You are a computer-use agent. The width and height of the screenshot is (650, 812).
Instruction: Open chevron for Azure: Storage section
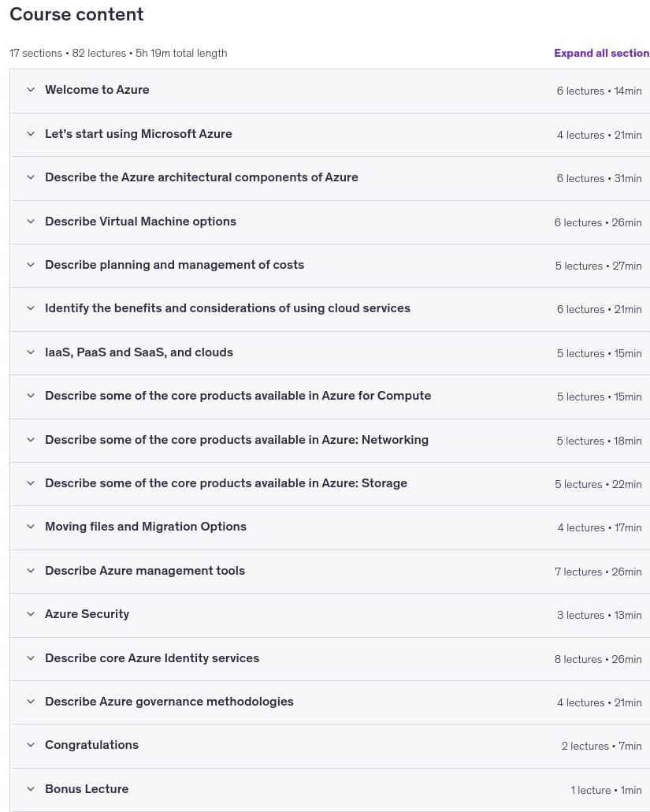[31, 483]
